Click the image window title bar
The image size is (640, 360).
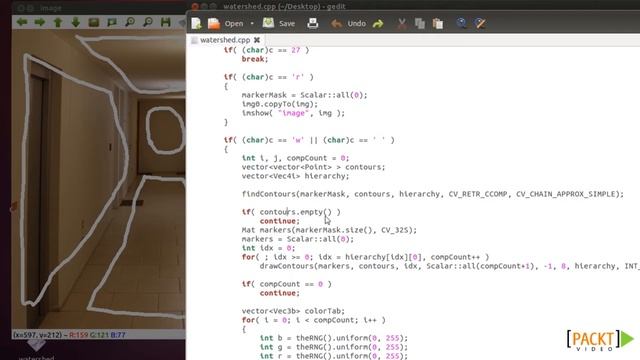coord(98,7)
